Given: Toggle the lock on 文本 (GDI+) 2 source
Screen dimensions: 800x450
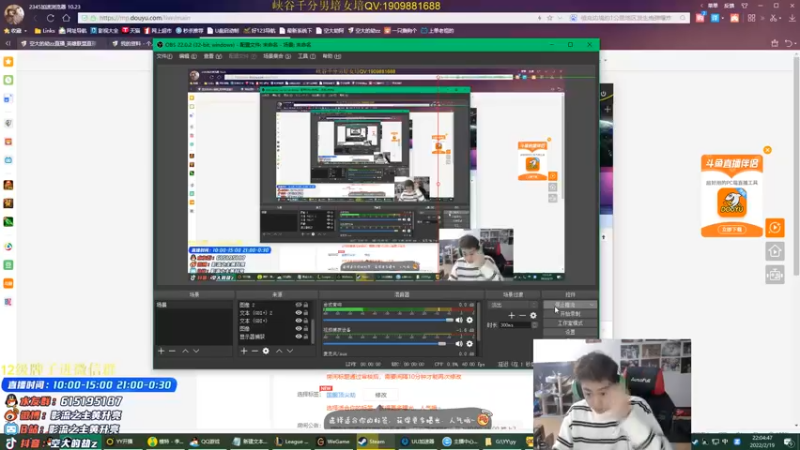Looking at the screenshot, I should [x=306, y=313].
